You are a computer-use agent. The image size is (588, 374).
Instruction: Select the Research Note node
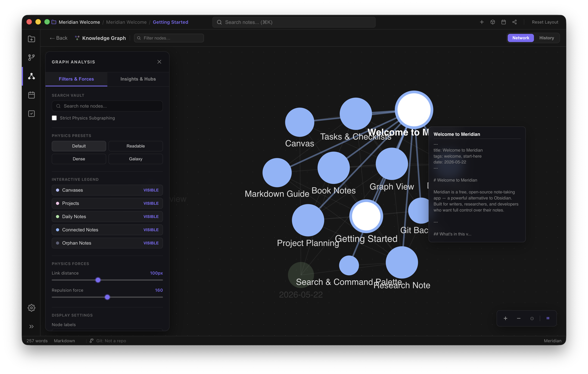[402, 262]
